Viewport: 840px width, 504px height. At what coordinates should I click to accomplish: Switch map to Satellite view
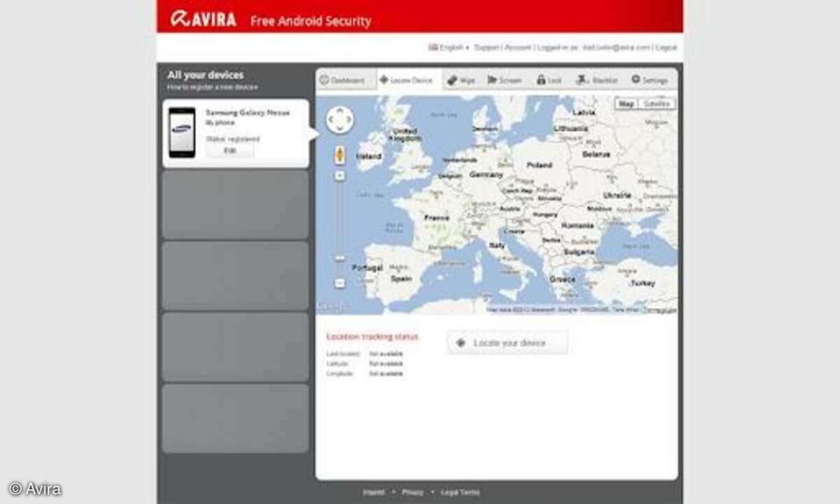(657, 104)
